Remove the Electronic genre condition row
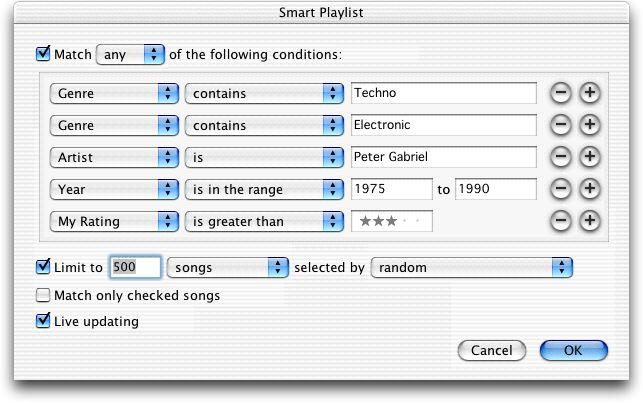643x403 pixels. pos(561,125)
